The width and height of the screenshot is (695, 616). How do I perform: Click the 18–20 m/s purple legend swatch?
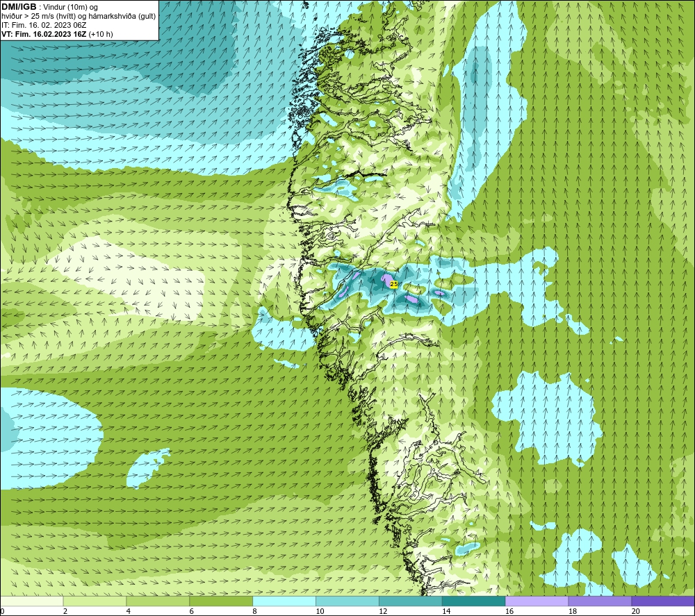pyautogui.click(x=600, y=601)
